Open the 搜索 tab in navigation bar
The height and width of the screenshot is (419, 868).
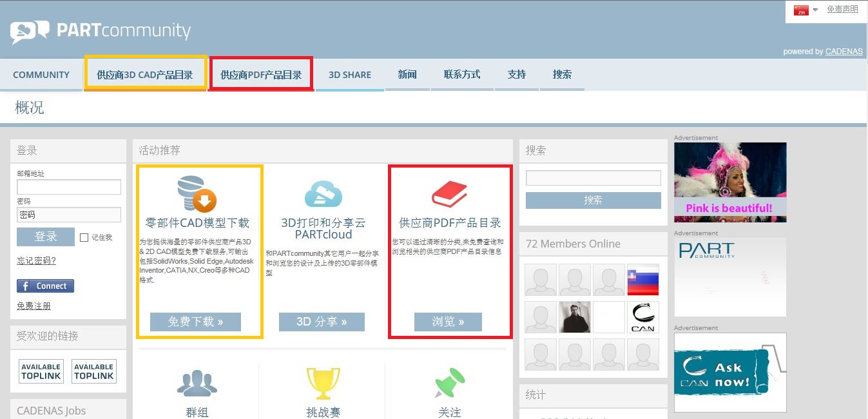point(562,75)
